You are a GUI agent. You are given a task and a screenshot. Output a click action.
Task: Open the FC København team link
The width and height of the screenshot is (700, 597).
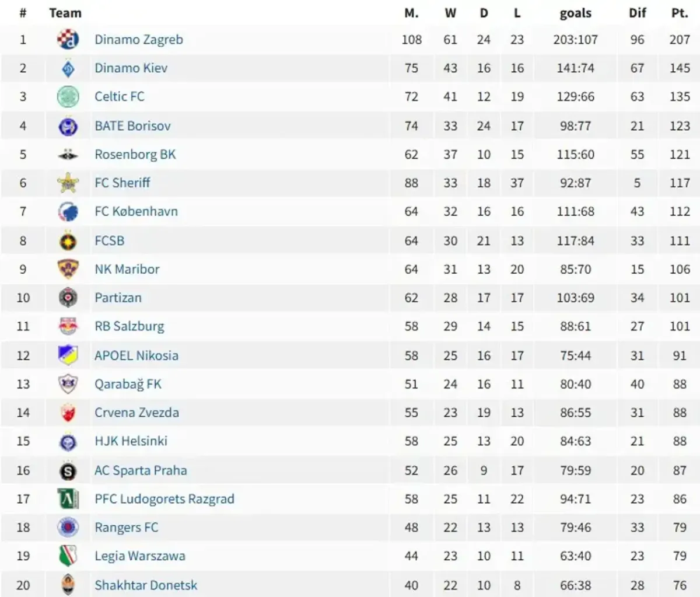[136, 211]
